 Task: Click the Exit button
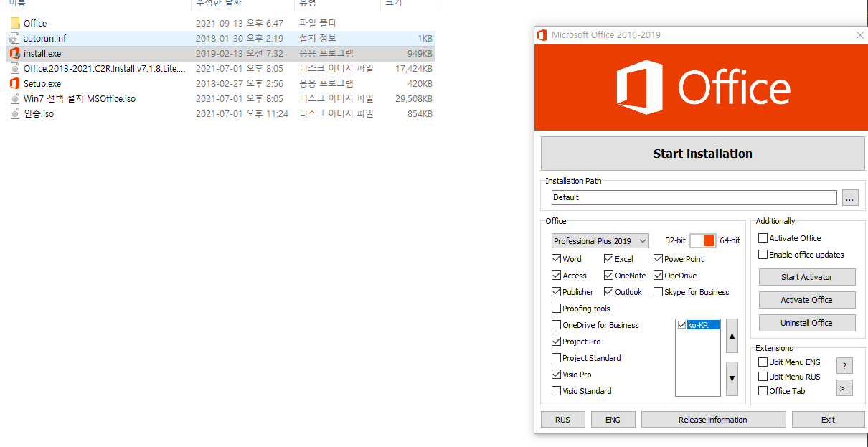(x=829, y=420)
